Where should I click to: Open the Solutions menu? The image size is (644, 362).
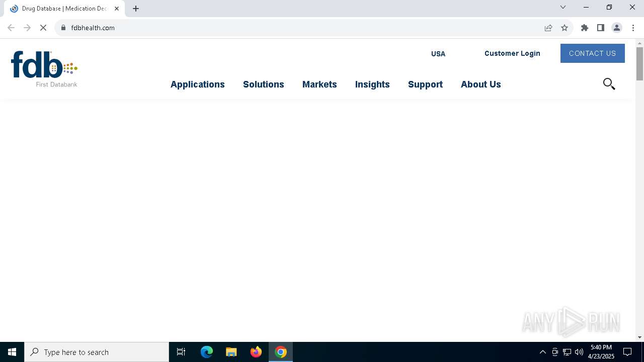point(264,84)
